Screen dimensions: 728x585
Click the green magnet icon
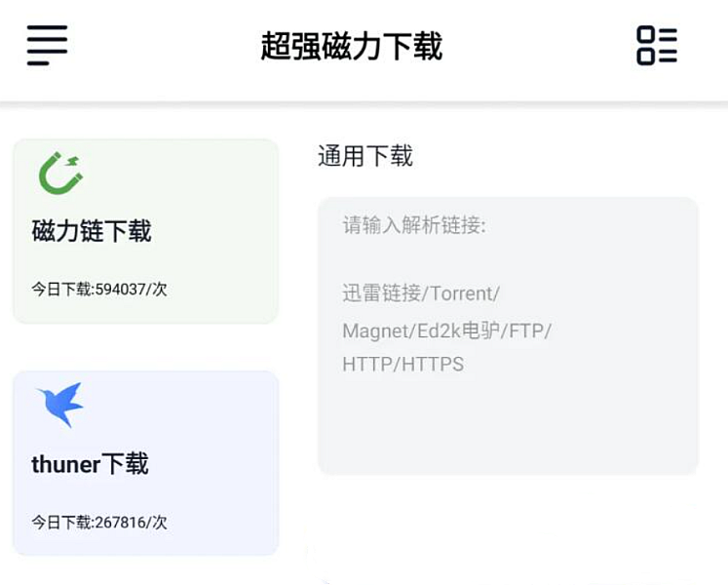tap(60, 174)
